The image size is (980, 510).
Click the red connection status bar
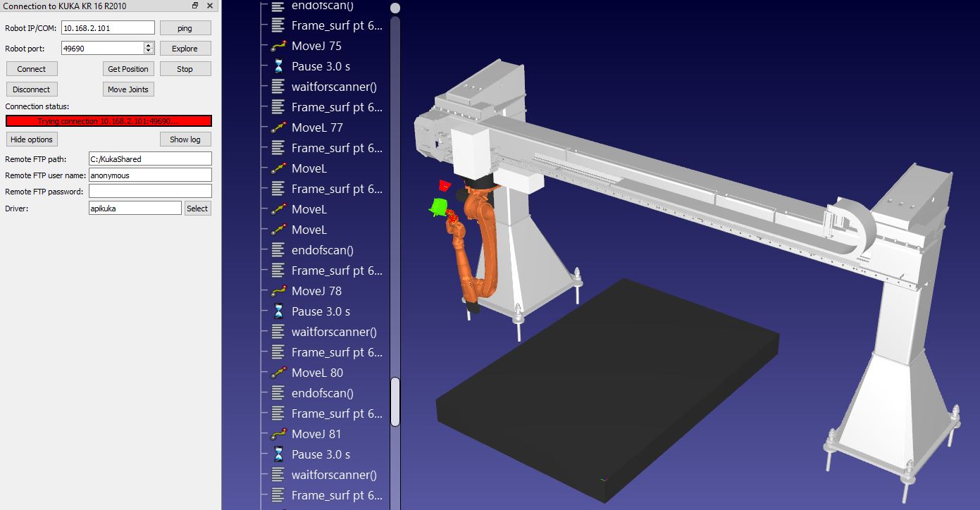coord(108,121)
